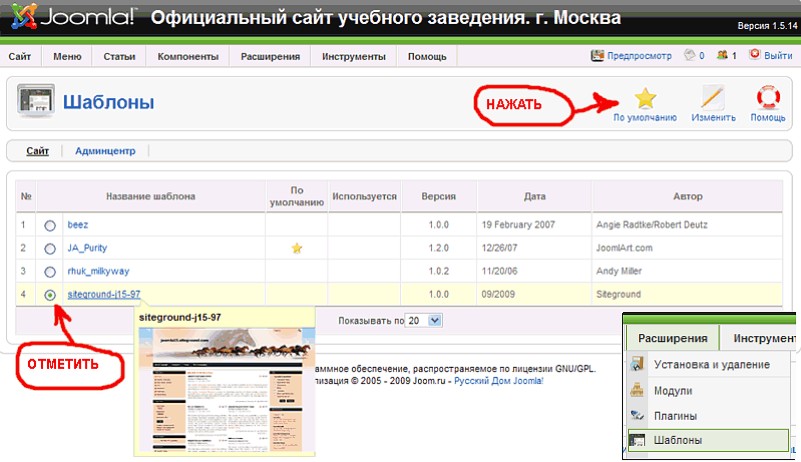Click the 'Дата' column header
The image size is (801, 462).
point(534,196)
